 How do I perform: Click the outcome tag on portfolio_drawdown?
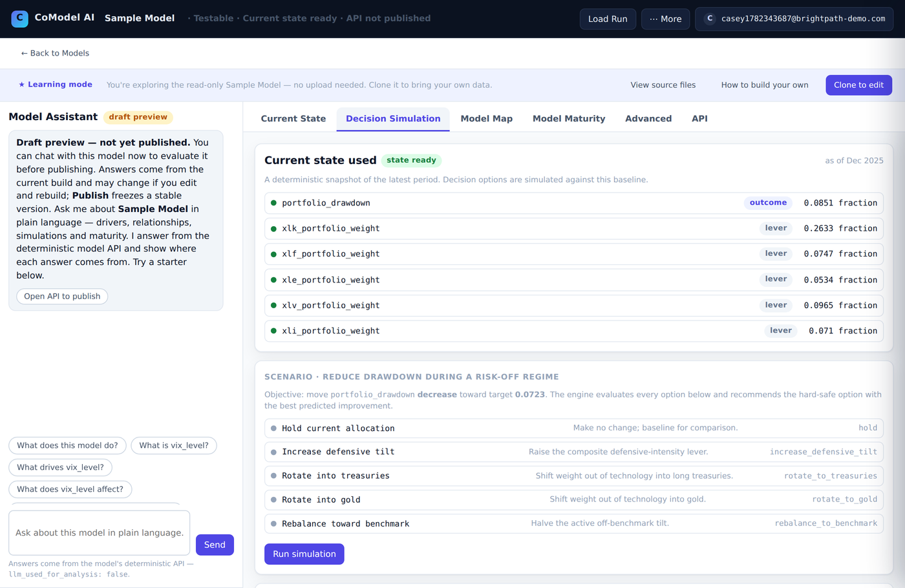[x=768, y=203]
